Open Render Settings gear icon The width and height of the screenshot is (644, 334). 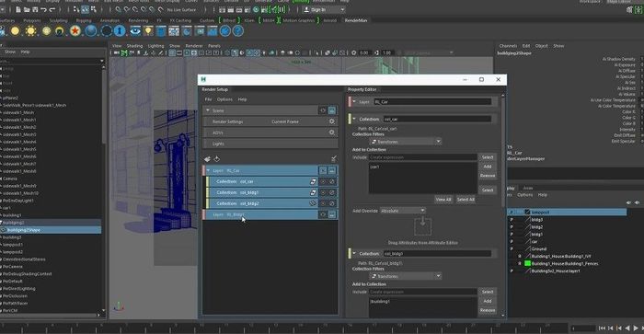tap(332, 121)
